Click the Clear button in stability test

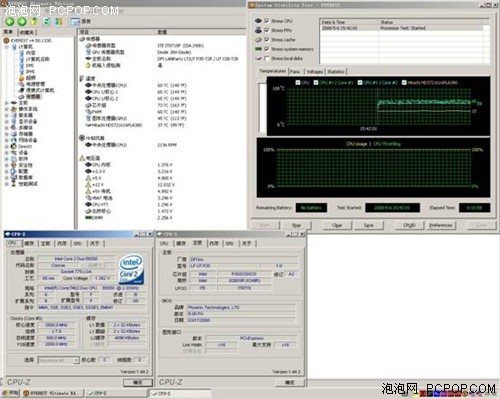[x=337, y=225]
